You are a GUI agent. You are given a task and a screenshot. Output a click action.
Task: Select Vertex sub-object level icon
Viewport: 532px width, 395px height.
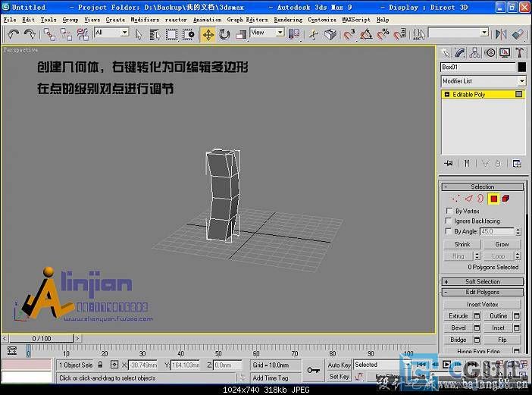click(x=456, y=199)
